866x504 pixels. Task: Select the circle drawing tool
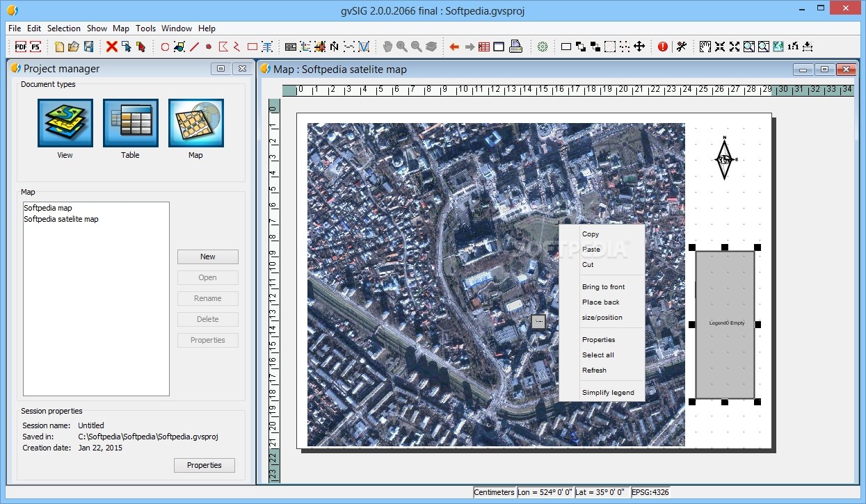tap(165, 47)
